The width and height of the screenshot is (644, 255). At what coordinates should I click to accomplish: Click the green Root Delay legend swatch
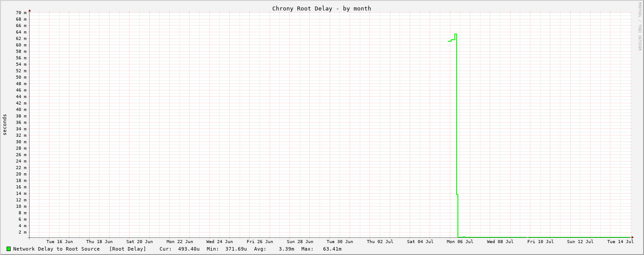pyautogui.click(x=8, y=249)
